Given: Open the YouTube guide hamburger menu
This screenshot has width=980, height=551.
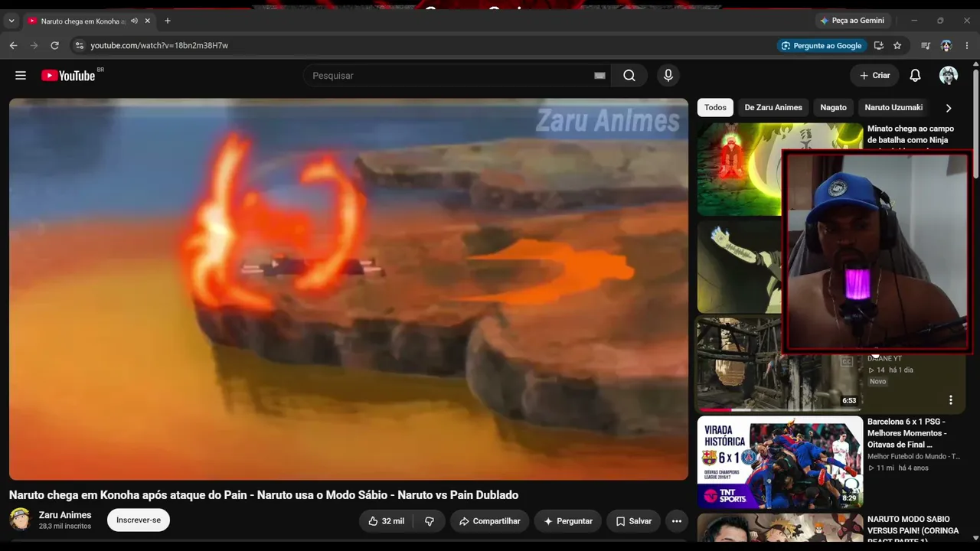Looking at the screenshot, I should [21, 76].
